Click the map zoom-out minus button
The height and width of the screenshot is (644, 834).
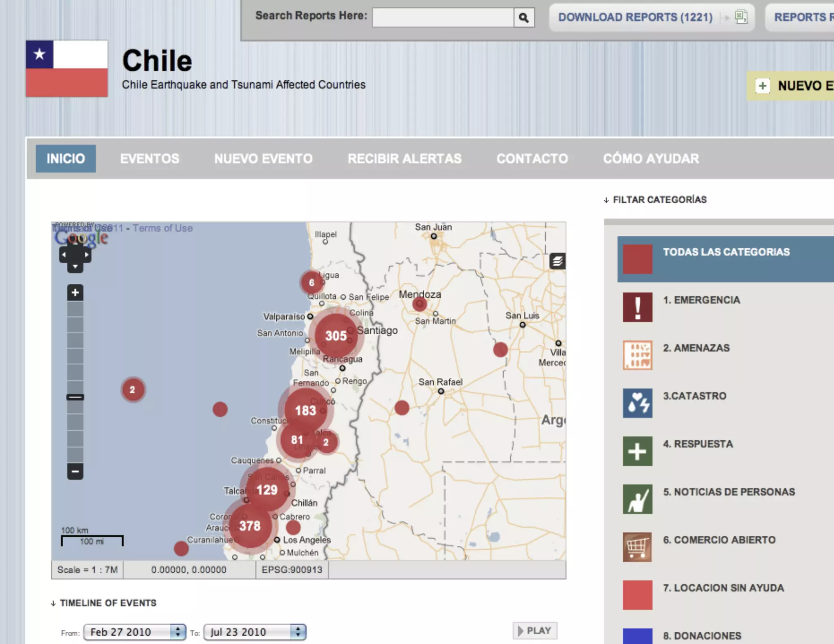pyautogui.click(x=75, y=471)
